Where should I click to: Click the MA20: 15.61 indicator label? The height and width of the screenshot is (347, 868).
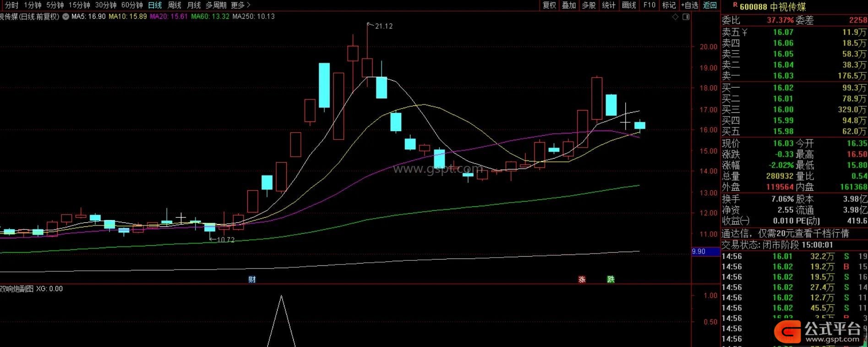pyautogui.click(x=169, y=17)
